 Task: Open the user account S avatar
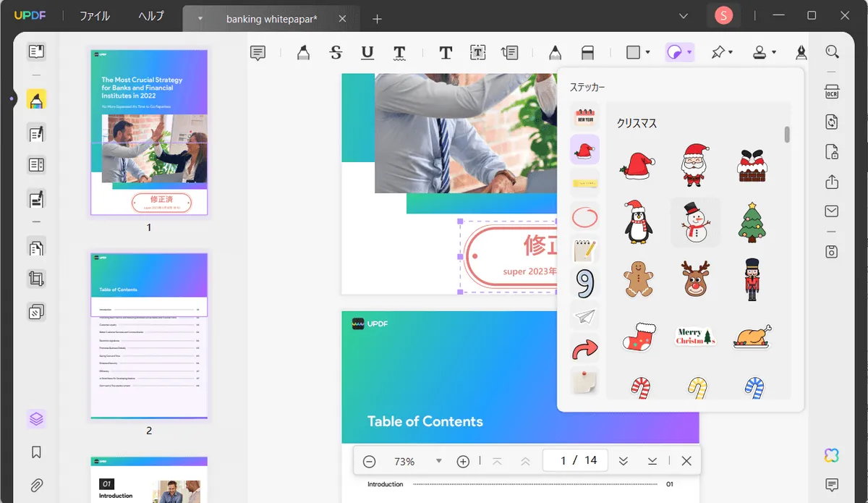pos(723,15)
